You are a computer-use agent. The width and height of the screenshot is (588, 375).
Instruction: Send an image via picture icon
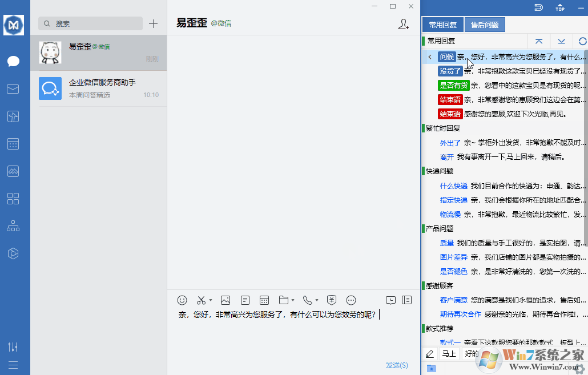pos(225,300)
